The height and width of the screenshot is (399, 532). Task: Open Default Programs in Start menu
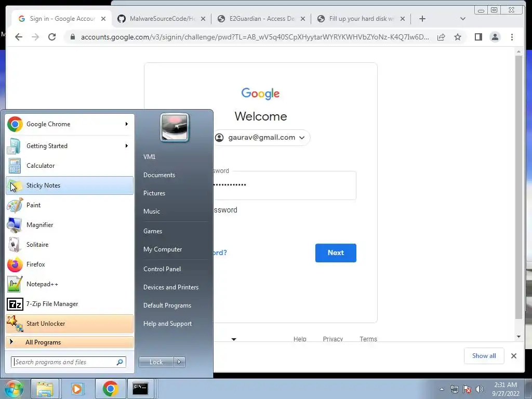(x=167, y=305)
